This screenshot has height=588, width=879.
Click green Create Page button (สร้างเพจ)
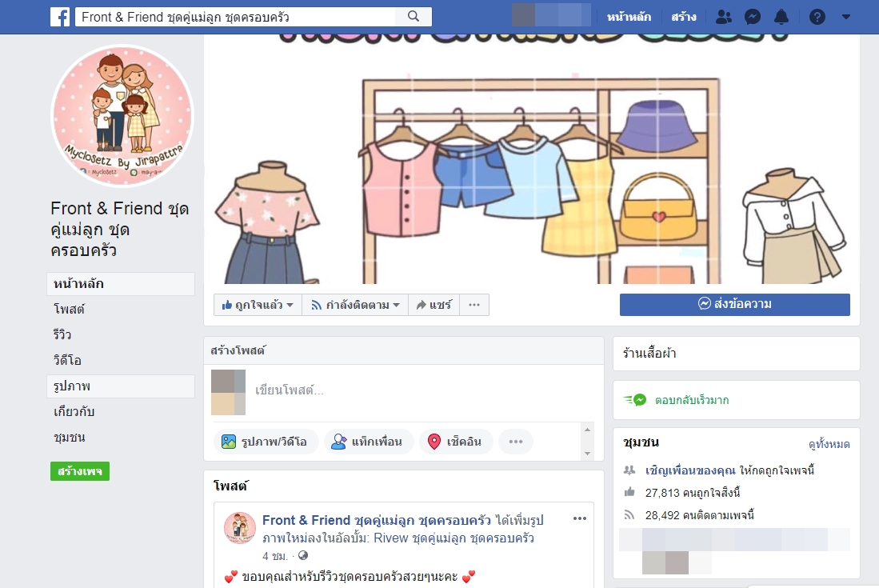tap(80, 471)
